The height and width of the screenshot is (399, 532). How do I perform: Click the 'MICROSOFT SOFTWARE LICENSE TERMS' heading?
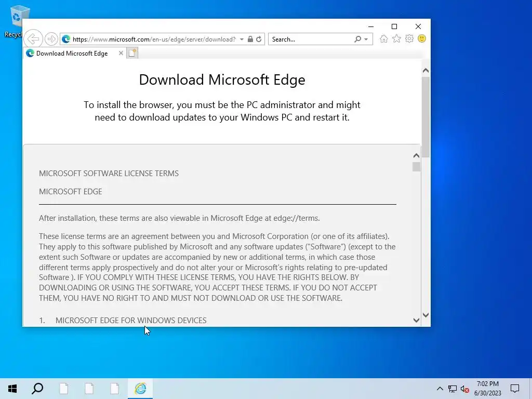[109, 174]
